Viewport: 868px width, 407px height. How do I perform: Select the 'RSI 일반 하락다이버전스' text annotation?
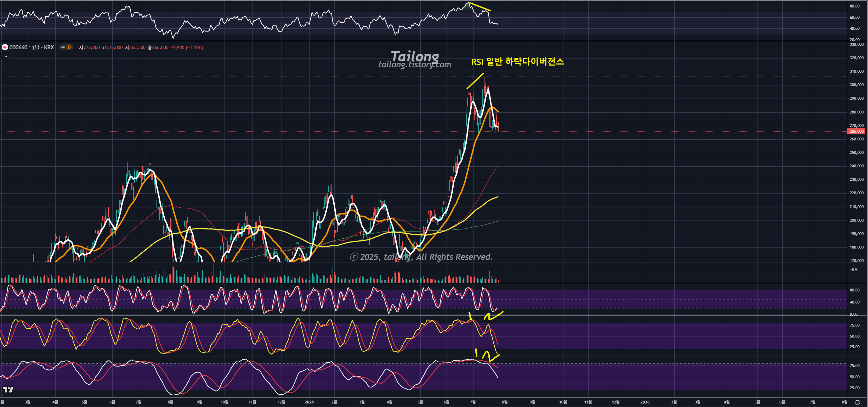point(517,62)
